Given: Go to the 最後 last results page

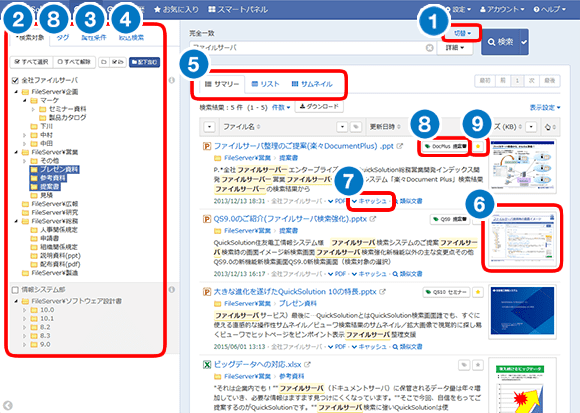Looking at the screenshot, I should coord(550,81).
